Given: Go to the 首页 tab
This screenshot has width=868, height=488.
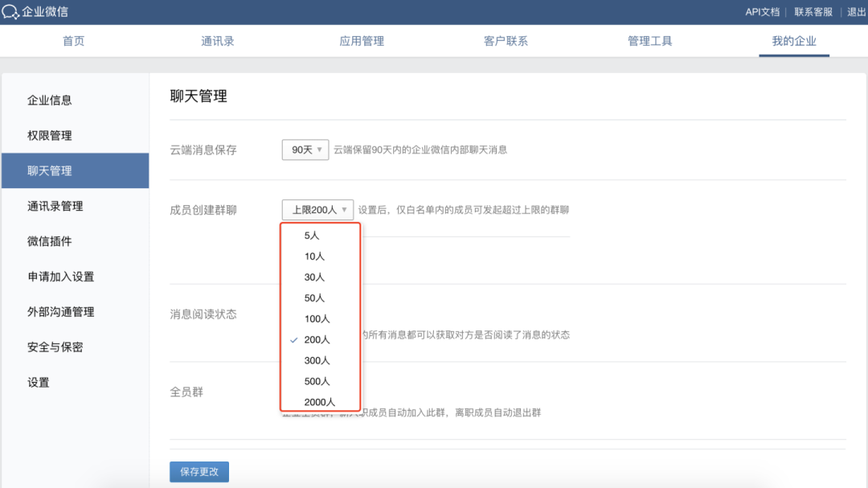Looking at the screenshot, I should coord(73,41).
